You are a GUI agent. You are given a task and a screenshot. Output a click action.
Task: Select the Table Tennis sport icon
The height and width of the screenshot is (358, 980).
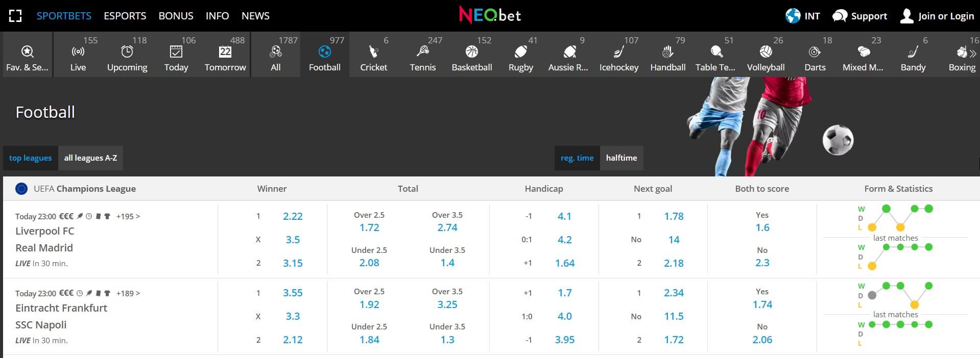coord(716,52)
